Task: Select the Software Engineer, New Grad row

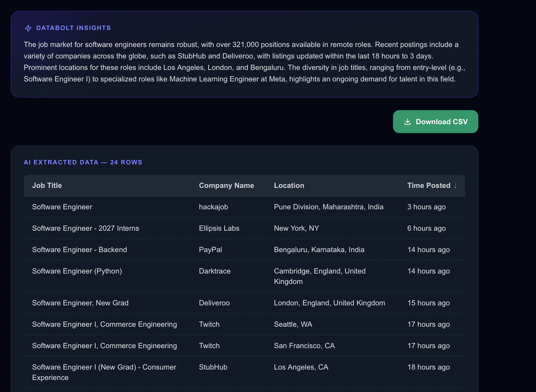Action: 80,303
